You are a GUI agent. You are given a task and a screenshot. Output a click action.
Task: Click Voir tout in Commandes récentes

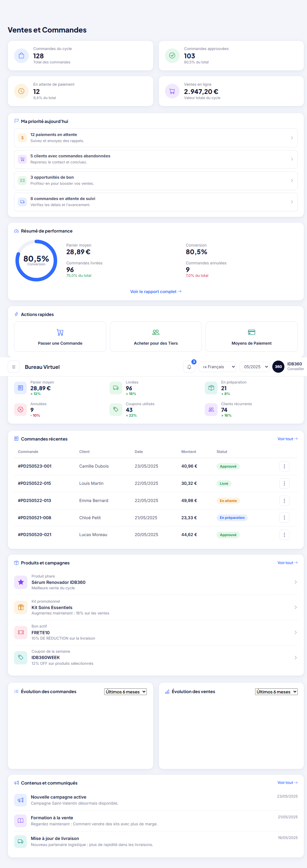(288, 439)
